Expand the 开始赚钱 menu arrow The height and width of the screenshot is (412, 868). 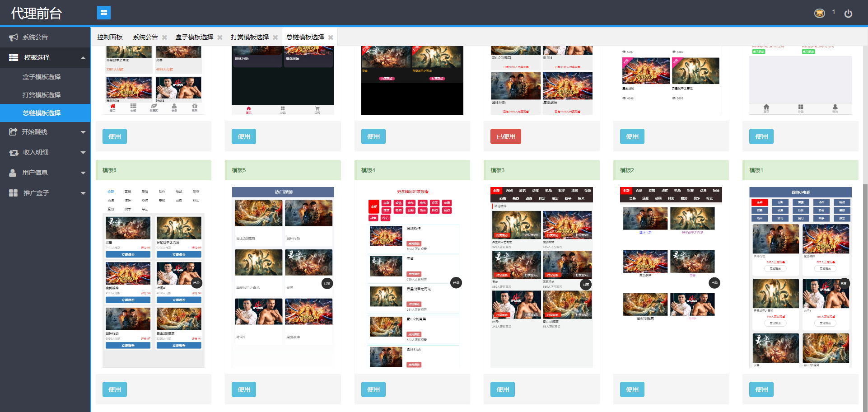point(83,132)
